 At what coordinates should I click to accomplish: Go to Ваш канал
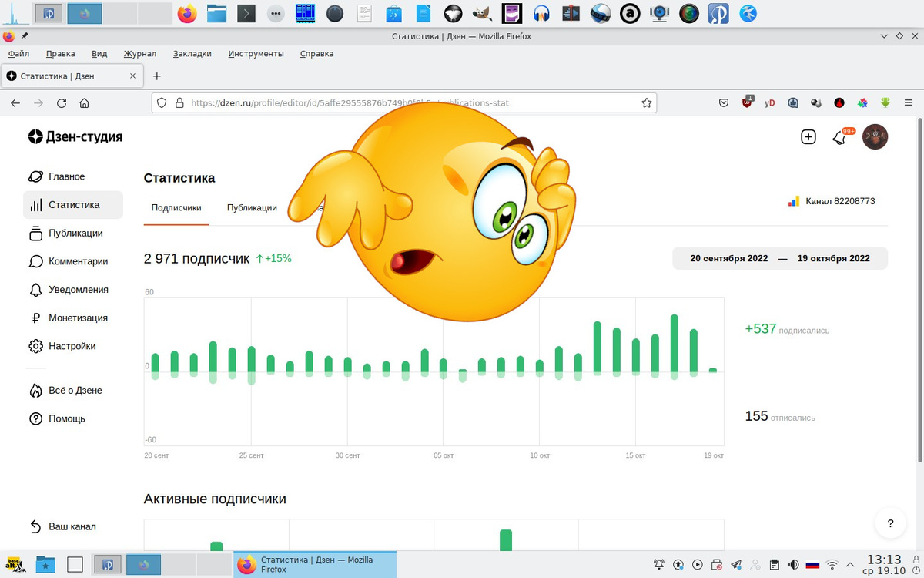pyautogui.click(x=72, y=526)
